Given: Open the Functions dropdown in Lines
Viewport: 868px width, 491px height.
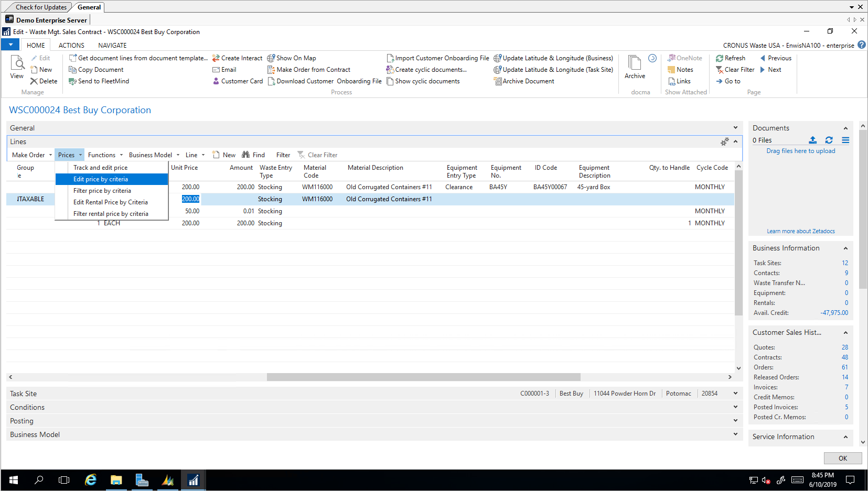Looking at the screenshot, I should [105, 155].
